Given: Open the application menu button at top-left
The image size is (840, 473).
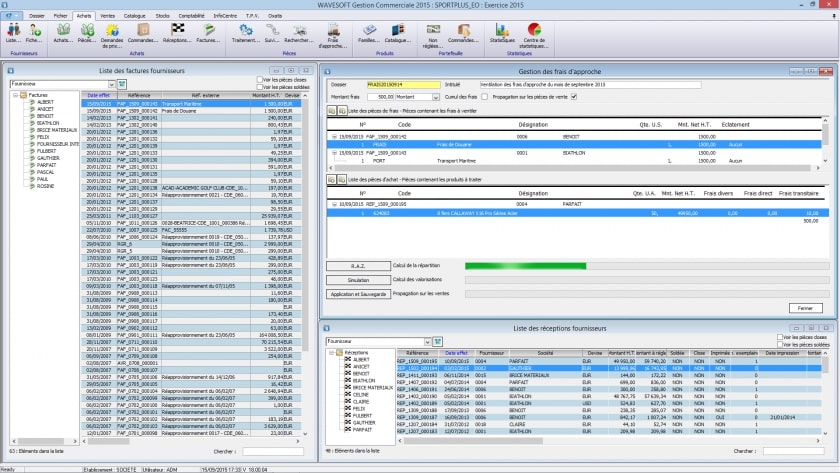Looking at the screenshot, I should (11, 16).
